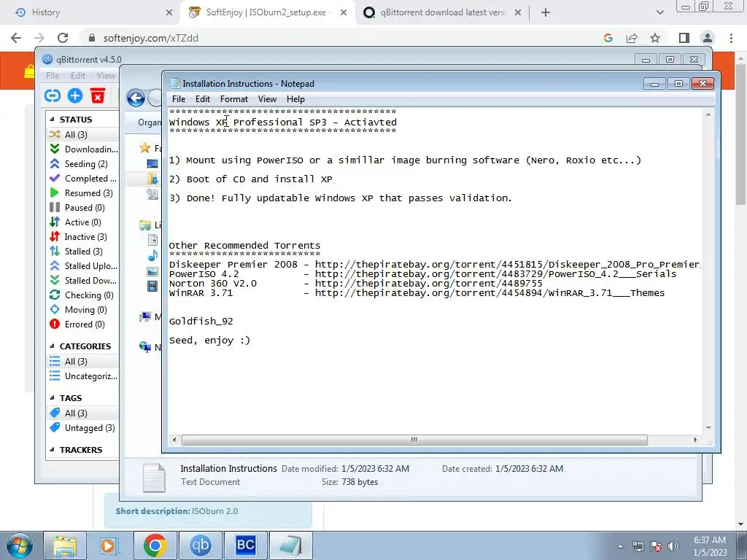Select Checking (0) status filter
The image size is (747, 560).
point(83,295)
